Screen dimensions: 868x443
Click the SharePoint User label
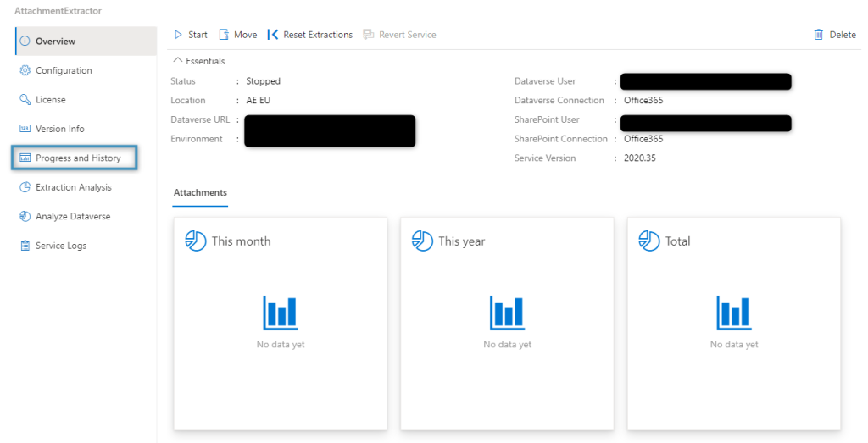(x=547, y=119)
